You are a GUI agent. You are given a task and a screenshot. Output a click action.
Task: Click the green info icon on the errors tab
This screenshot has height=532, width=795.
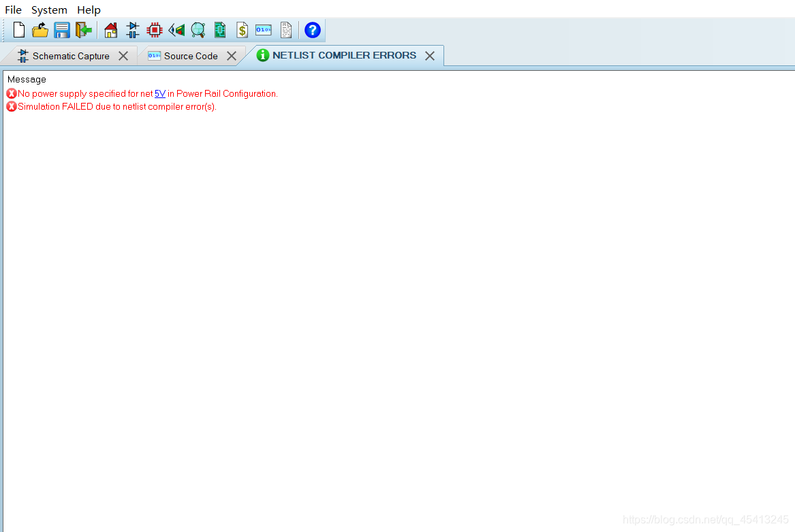tap(263, 55)
